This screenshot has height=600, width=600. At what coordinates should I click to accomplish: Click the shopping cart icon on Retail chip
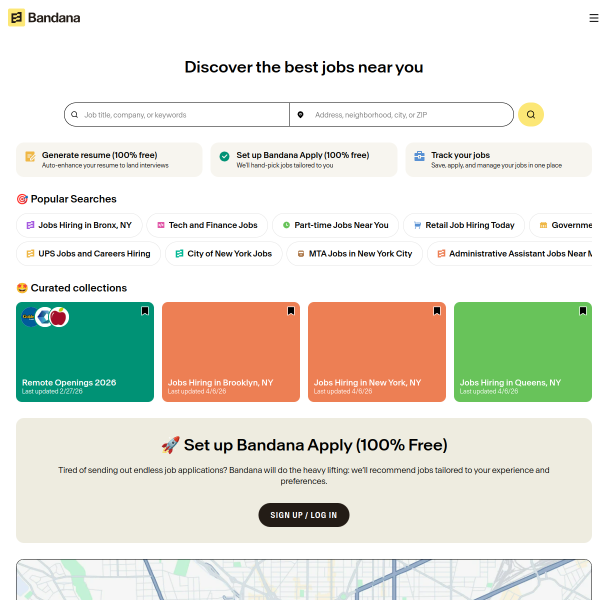pos(417,225)
